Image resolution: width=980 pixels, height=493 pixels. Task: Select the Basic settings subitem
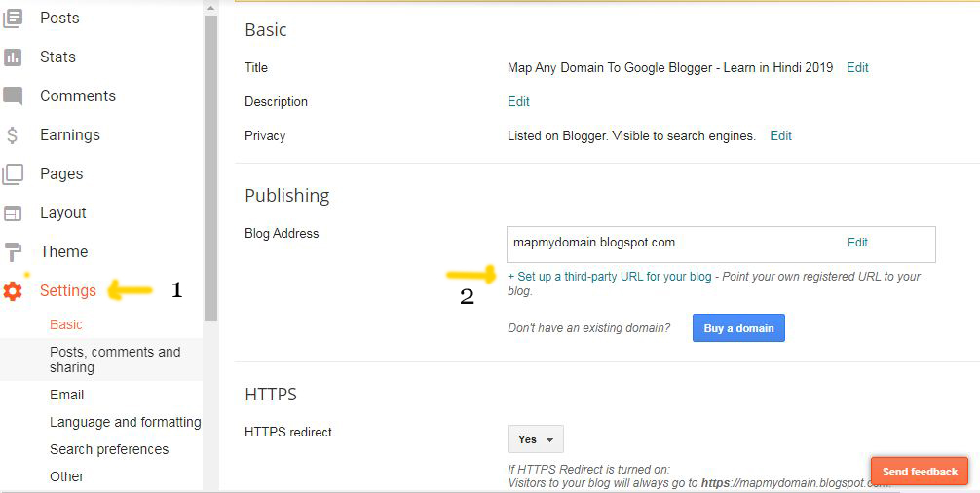coord(65,324)
